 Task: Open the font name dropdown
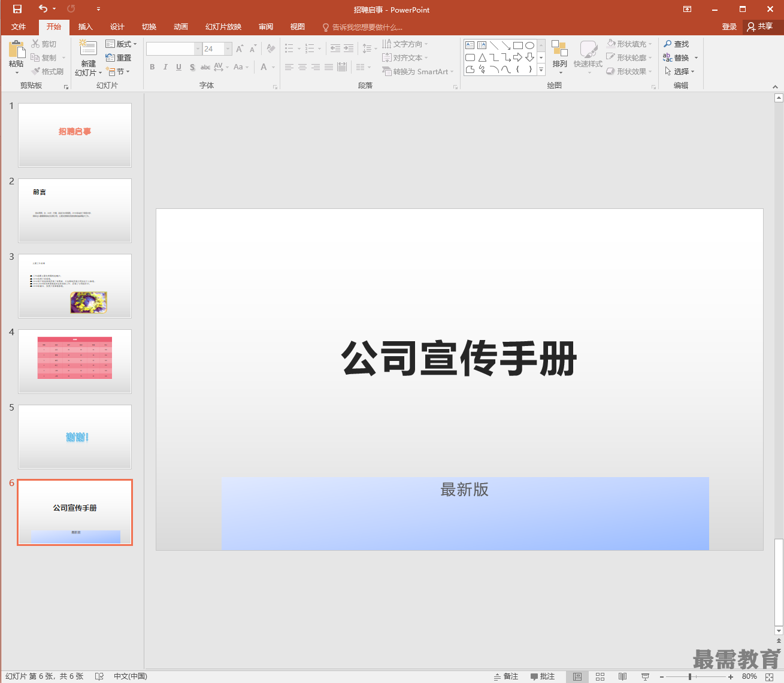tap(198, 48)
